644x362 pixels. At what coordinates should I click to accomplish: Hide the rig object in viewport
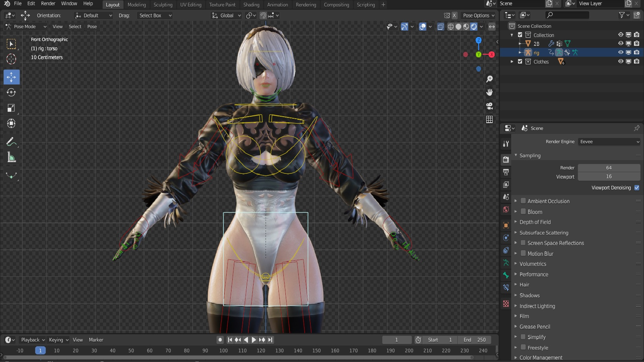(x=621, y=52)
